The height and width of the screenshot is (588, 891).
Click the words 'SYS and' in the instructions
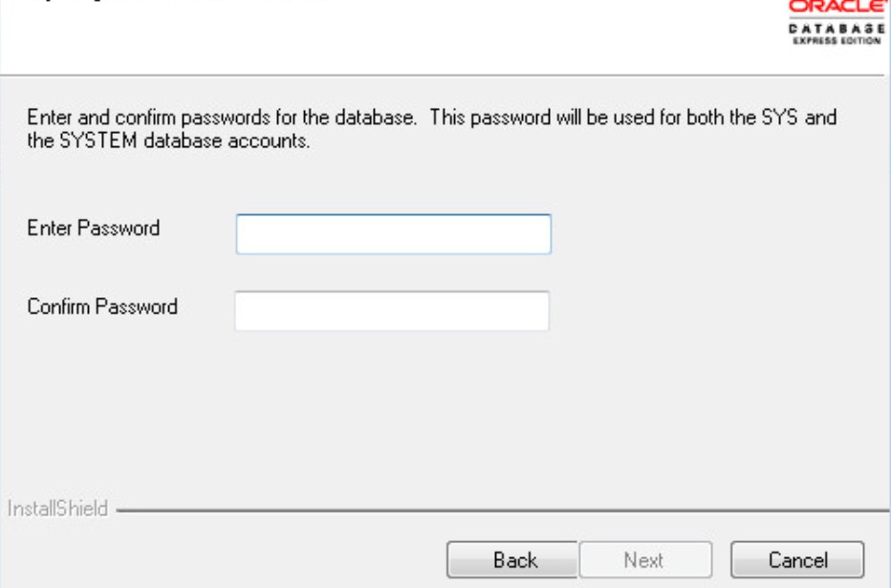pos(799,117)
